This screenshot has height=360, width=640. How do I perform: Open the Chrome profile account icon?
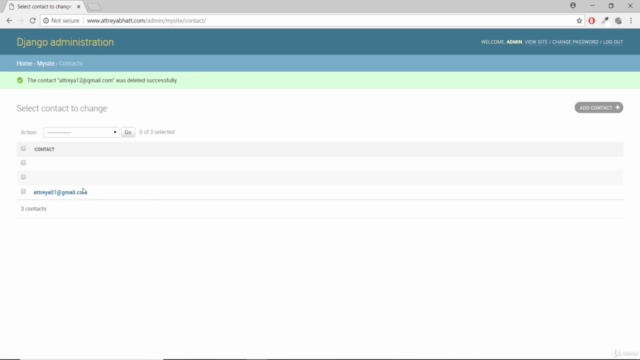573,6
